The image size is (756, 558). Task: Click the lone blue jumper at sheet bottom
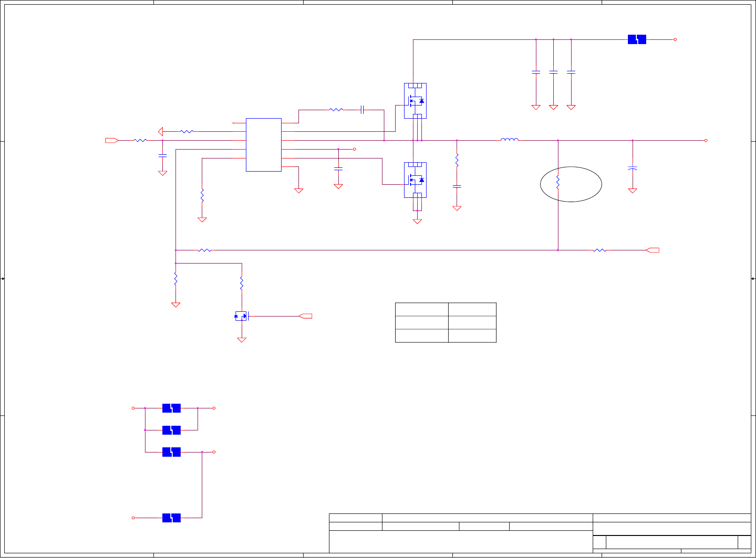(x=171, y=518)
